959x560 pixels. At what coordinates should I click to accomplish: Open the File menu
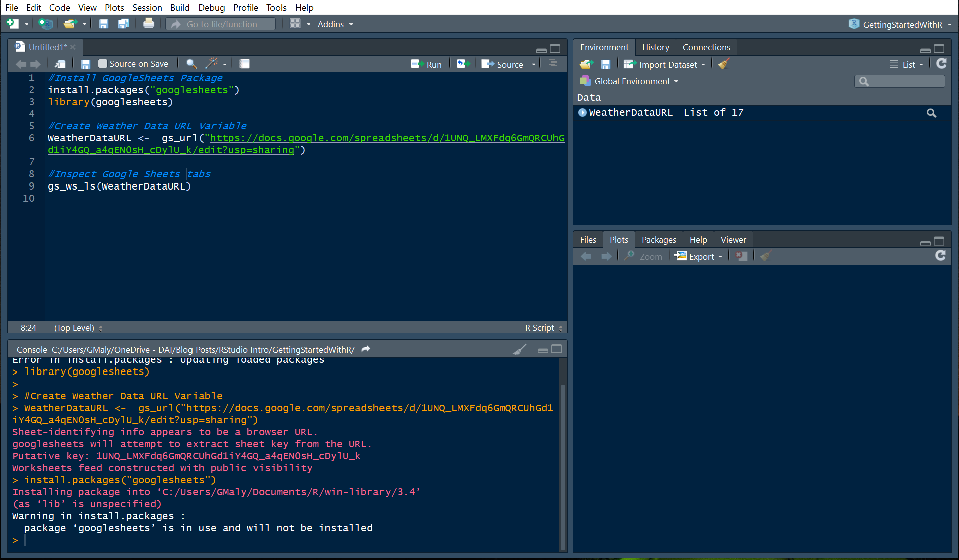coord(12,7)
